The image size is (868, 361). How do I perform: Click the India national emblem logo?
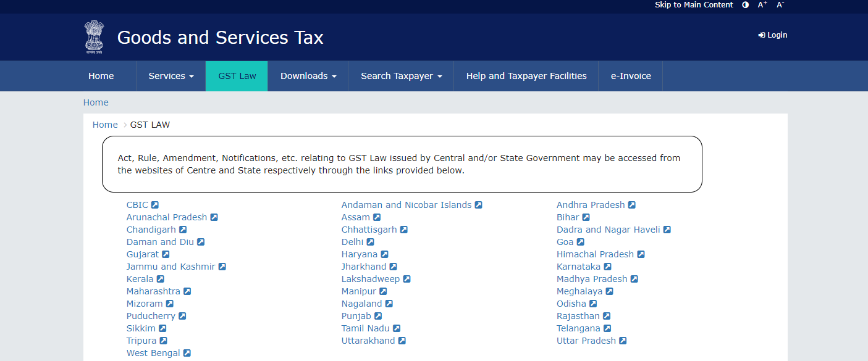[x=95, y=37]
